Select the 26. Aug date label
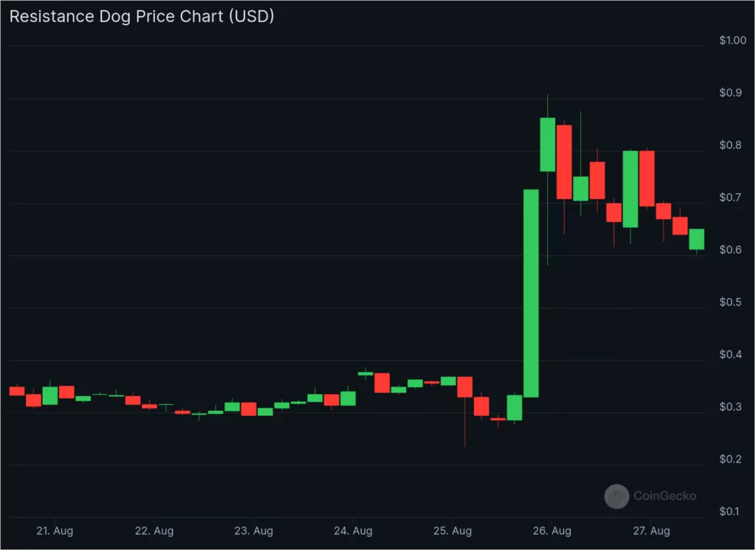Viewport: 756px width, 551px height. click(x=552, y=530)
